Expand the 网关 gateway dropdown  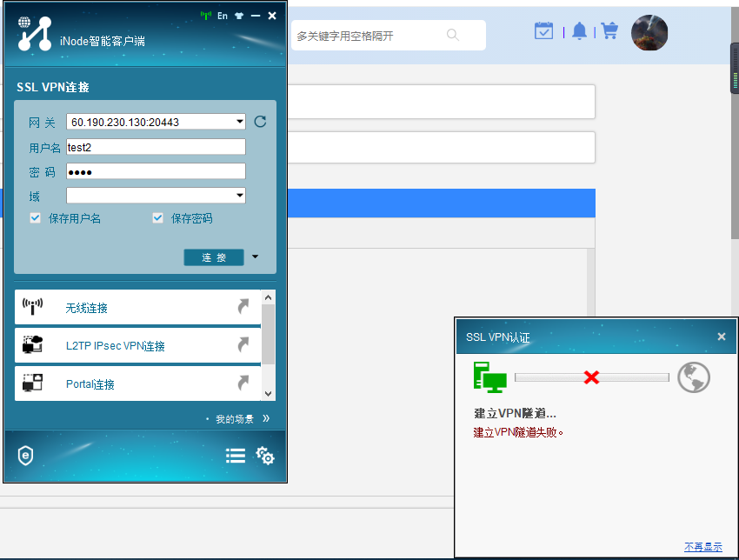click(x=240, y=122)
